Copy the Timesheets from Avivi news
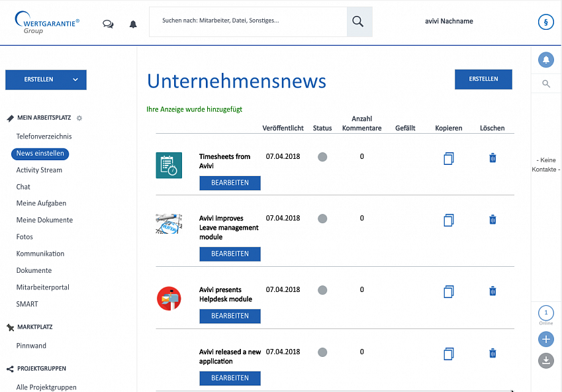The image size is (562, 392). (x=449, y=158)
